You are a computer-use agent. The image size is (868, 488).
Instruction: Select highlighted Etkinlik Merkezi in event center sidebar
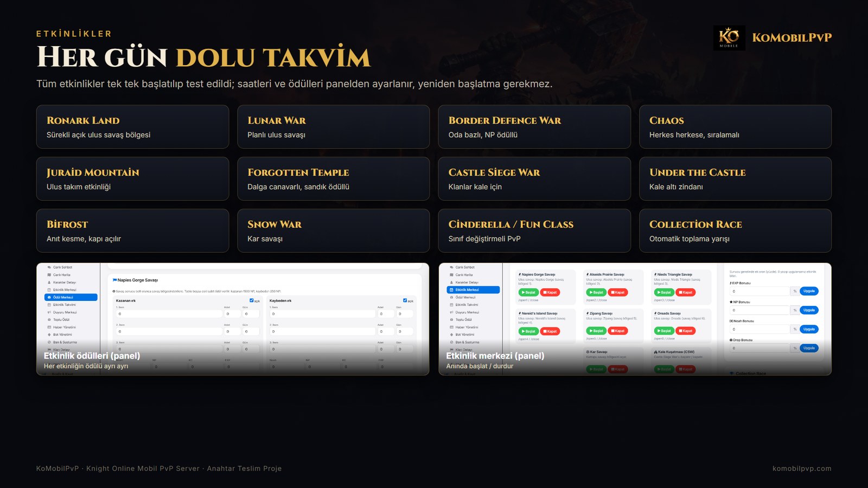tap(473, 290)
